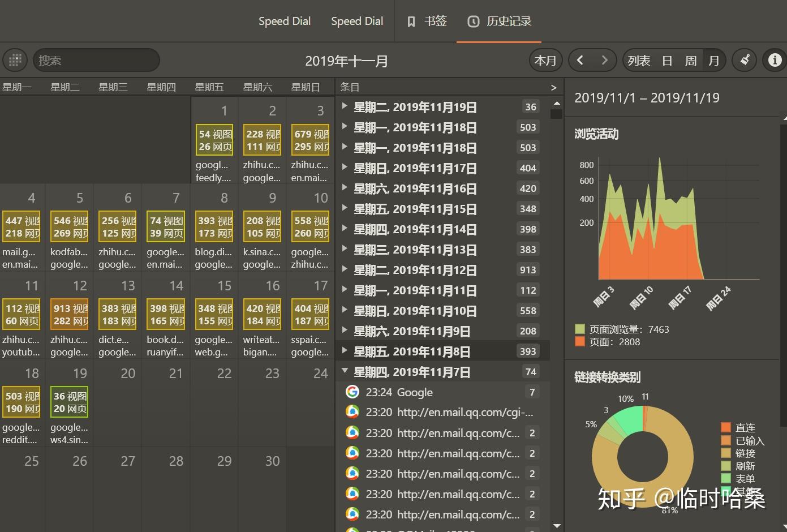Go to next month arrow
787x532 pixels.
coord(604,60)
